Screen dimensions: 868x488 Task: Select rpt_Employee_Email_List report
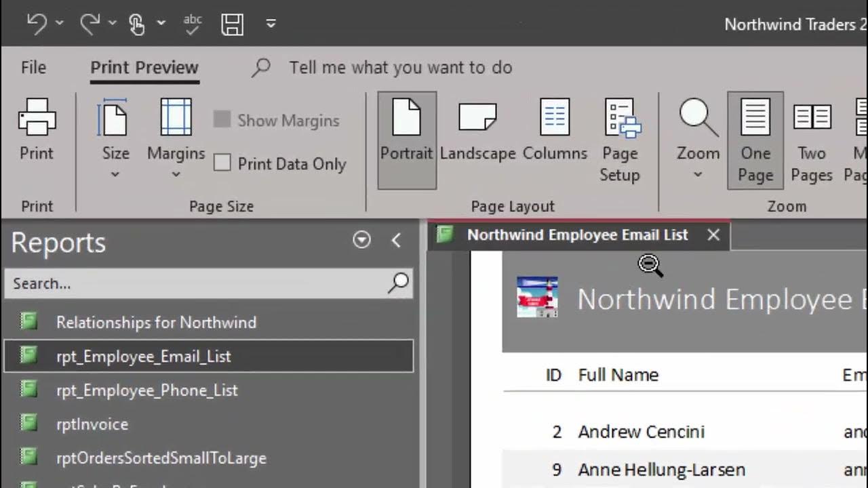pos(209,356)
